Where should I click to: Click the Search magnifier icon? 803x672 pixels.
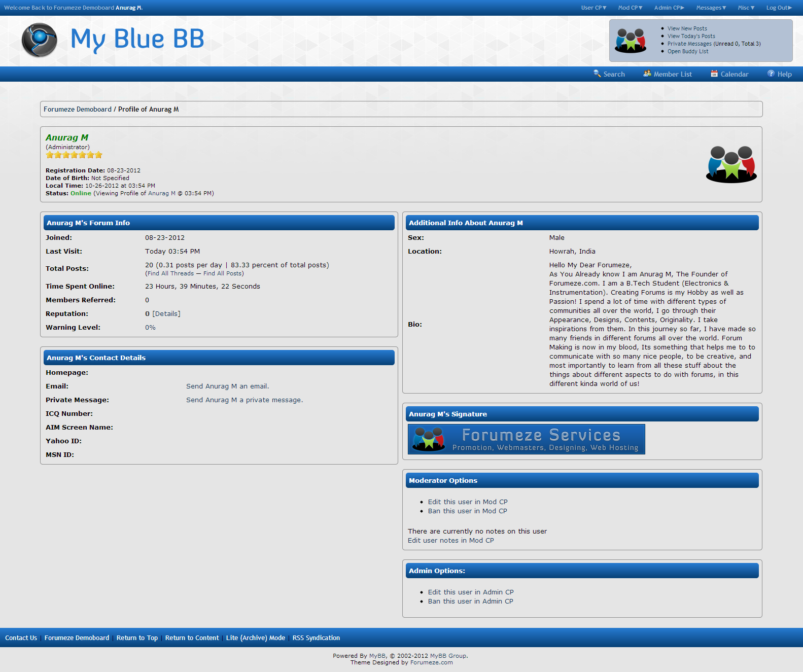point(597,74)
